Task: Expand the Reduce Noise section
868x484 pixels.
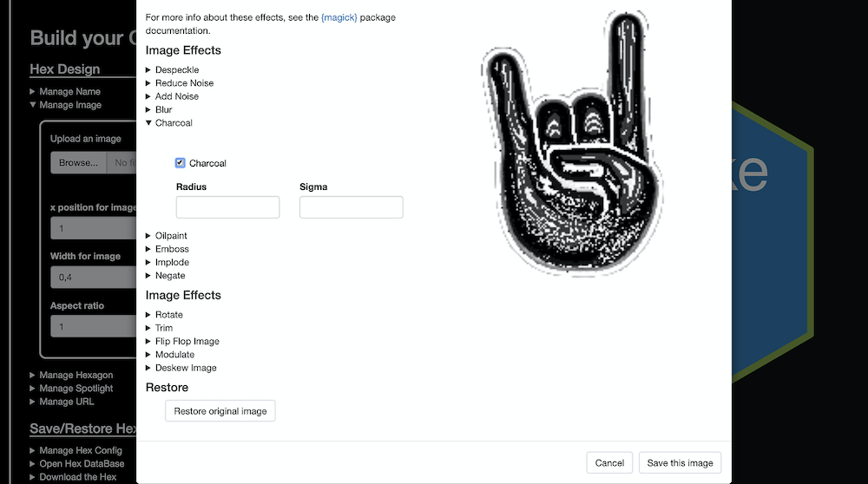Action: click(183, 83)
